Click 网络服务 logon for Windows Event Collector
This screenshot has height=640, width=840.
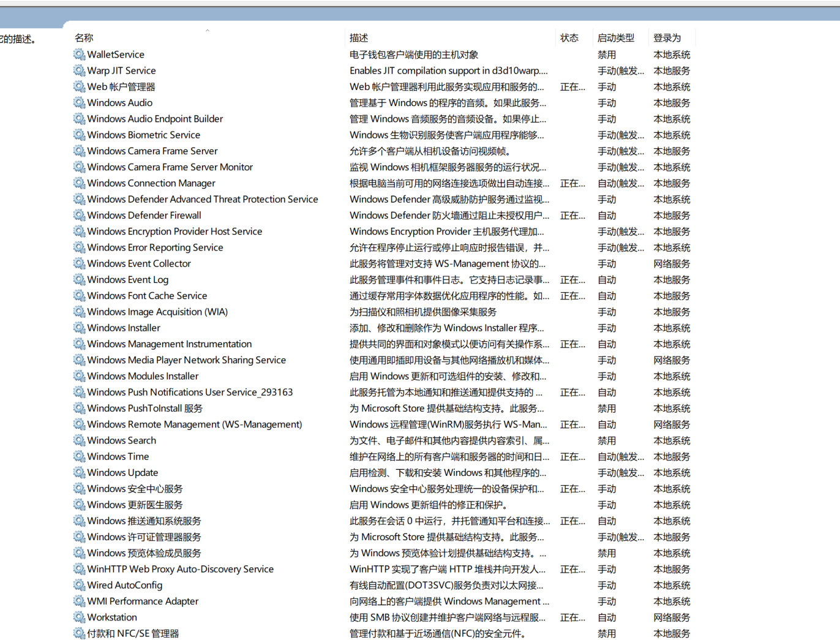(x=672, y=263)
